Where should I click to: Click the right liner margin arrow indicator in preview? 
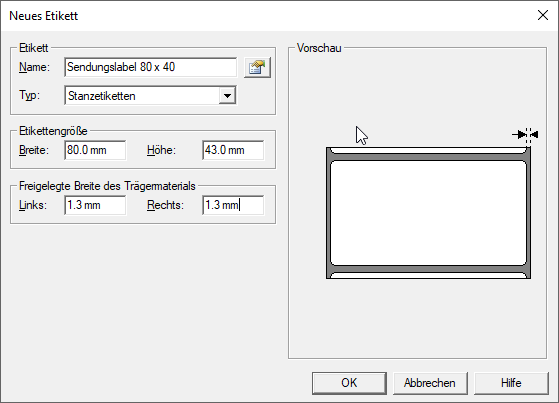pos(525,135)
